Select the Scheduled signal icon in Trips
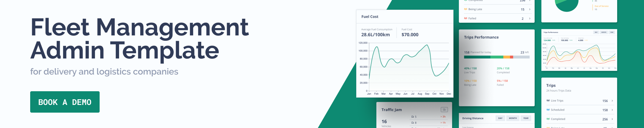644x128 pixels. [548, 110]
